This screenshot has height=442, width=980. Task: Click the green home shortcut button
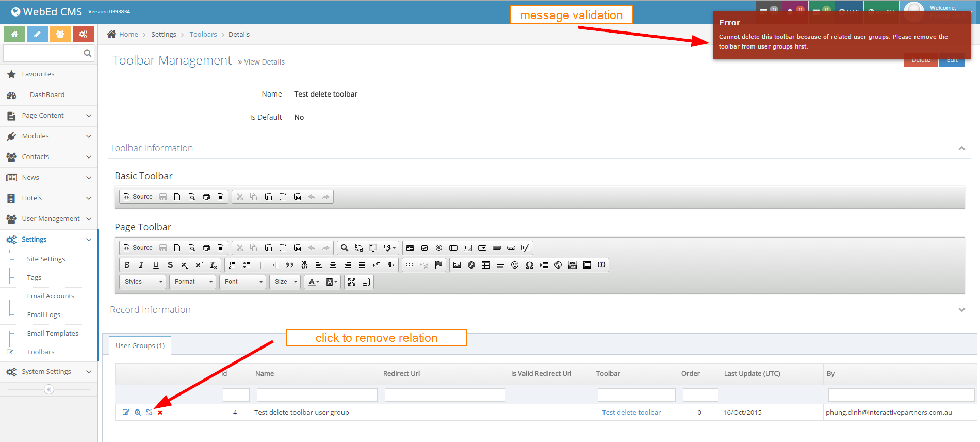coord(14,34)
